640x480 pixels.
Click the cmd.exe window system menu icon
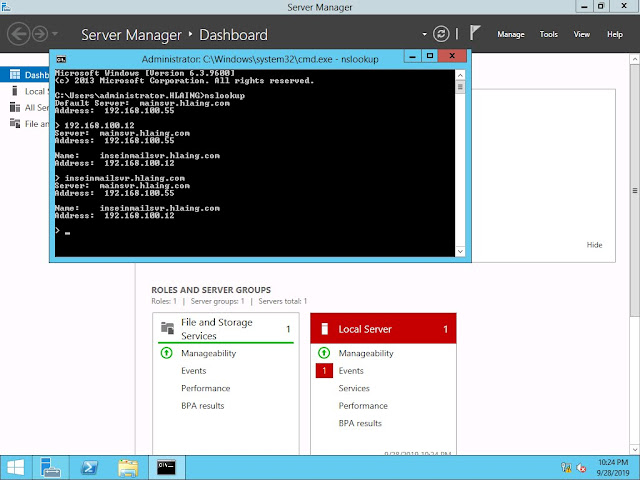click(x=61, y=60)
